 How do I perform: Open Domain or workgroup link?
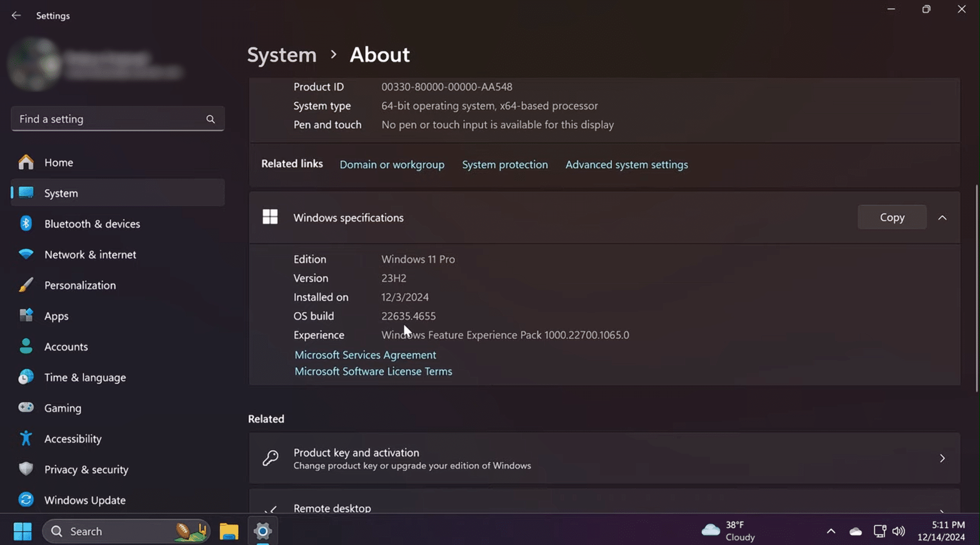[392, 164]
